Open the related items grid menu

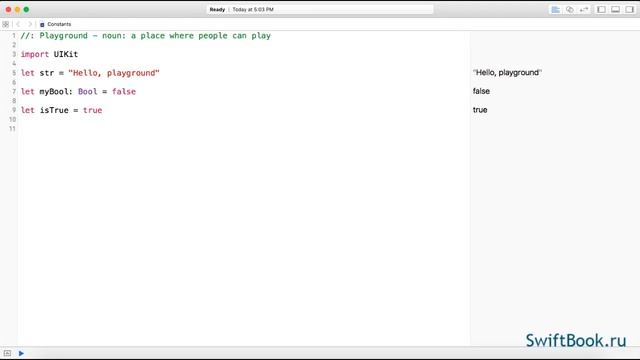click(x=6, y=24)
